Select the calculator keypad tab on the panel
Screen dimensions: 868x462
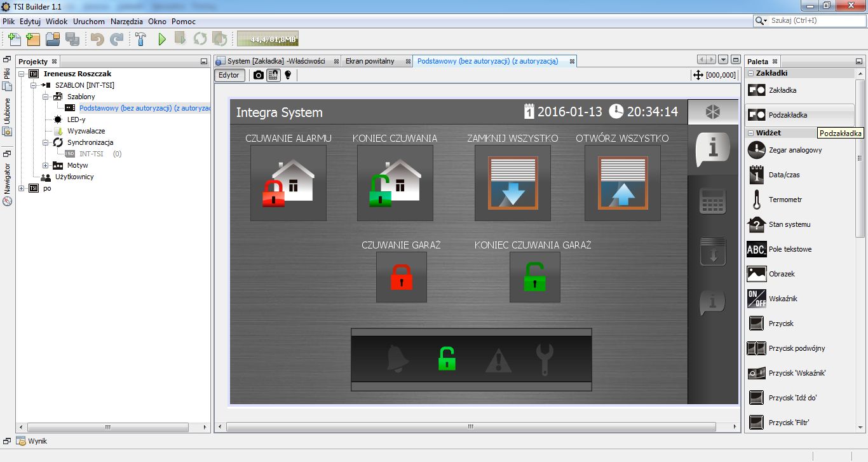(711, 201)
